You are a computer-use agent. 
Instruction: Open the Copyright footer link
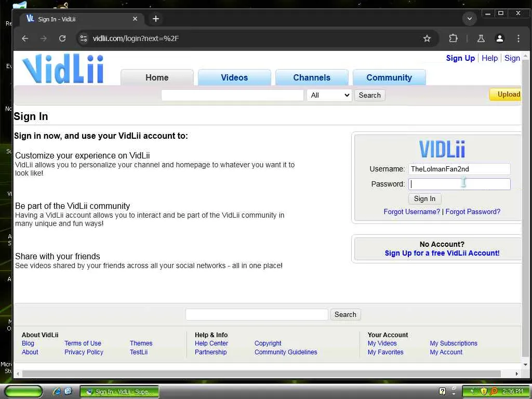click(x=268, y=343)
